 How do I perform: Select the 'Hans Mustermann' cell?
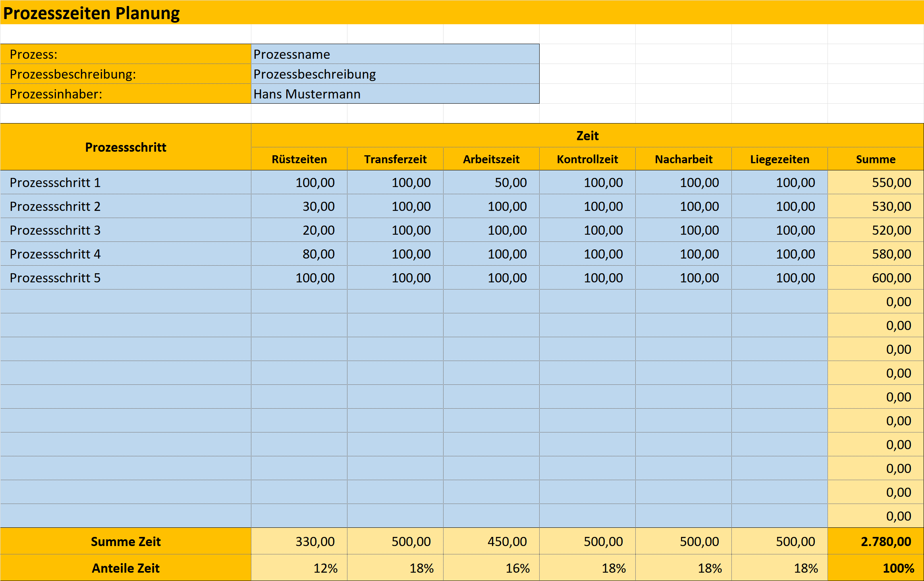pos(395,94)
